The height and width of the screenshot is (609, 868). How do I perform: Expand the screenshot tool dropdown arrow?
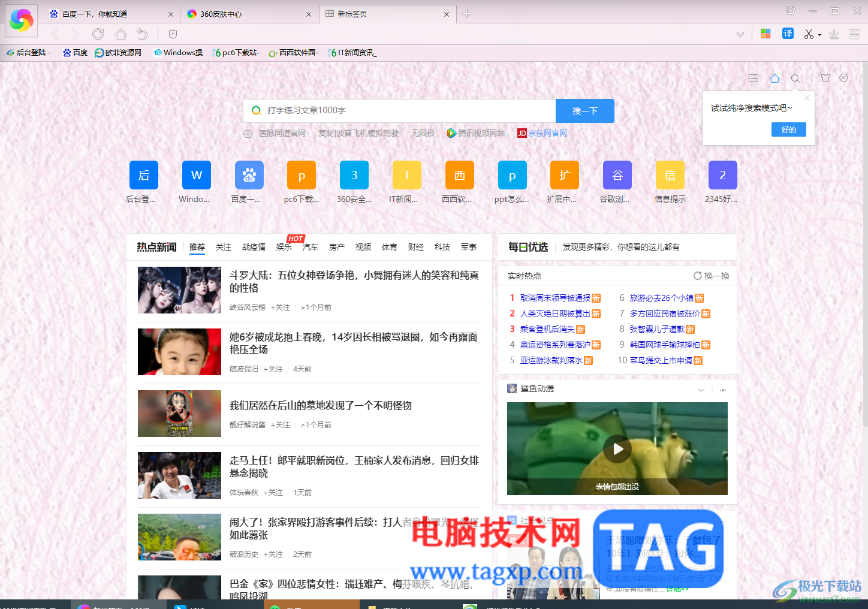pyautogui.click(x=819, y=35)
